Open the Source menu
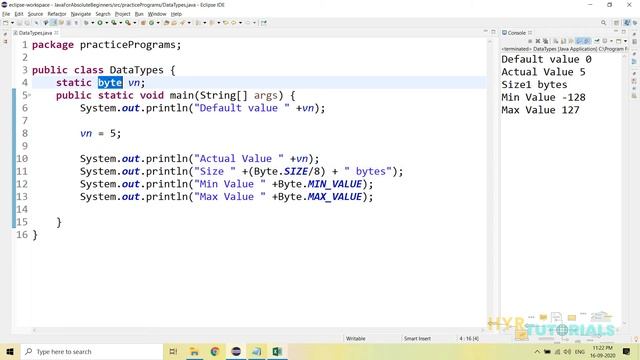Viewport: 640px width, 360px height. [35, 14]
